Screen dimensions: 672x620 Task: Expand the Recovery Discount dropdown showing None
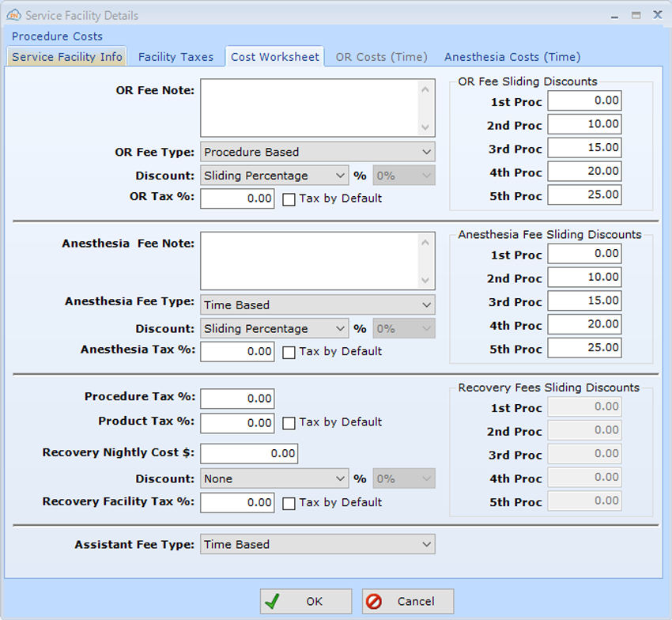point(341,478)
